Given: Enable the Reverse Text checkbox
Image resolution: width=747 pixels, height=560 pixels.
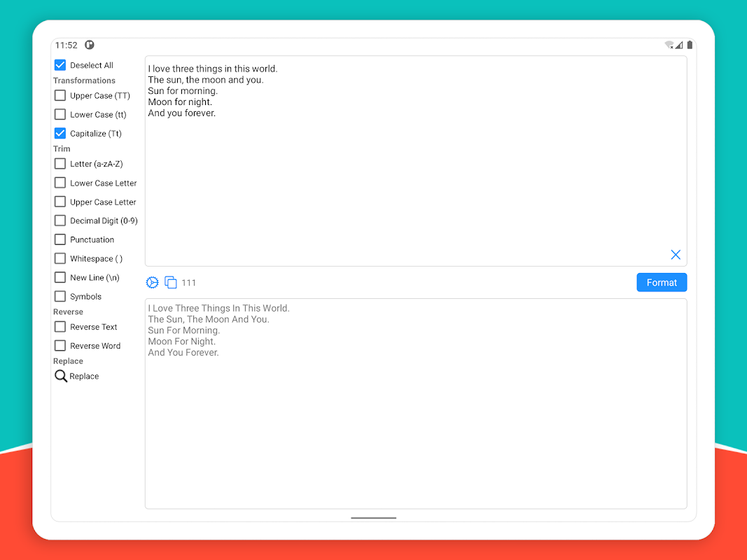Looking at the screenshot, I should pos(60,327).
